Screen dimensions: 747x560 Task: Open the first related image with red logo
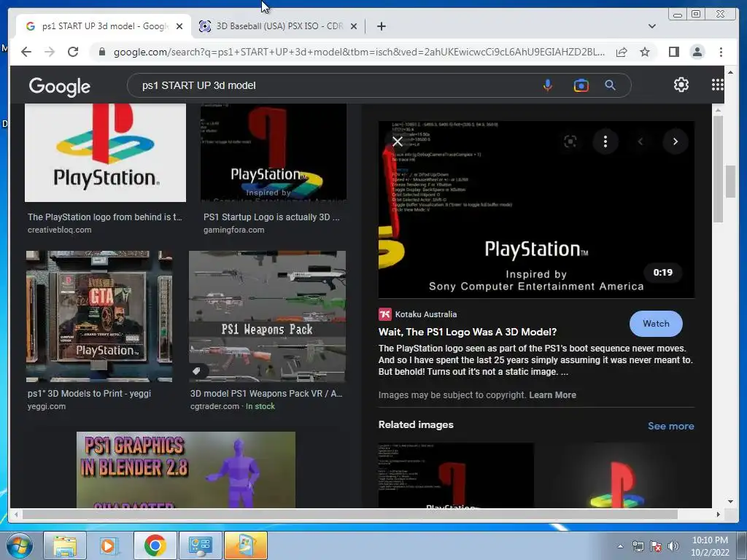pos(456,475)
